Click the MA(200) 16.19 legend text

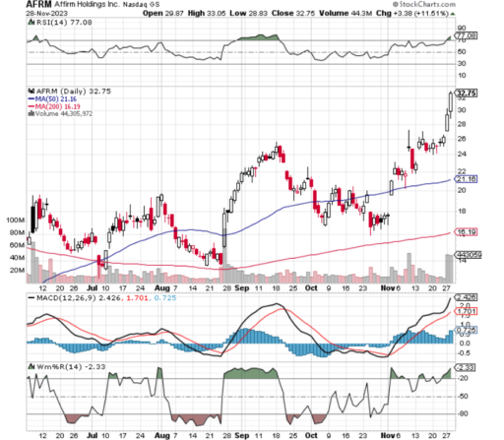click(57, 106)
